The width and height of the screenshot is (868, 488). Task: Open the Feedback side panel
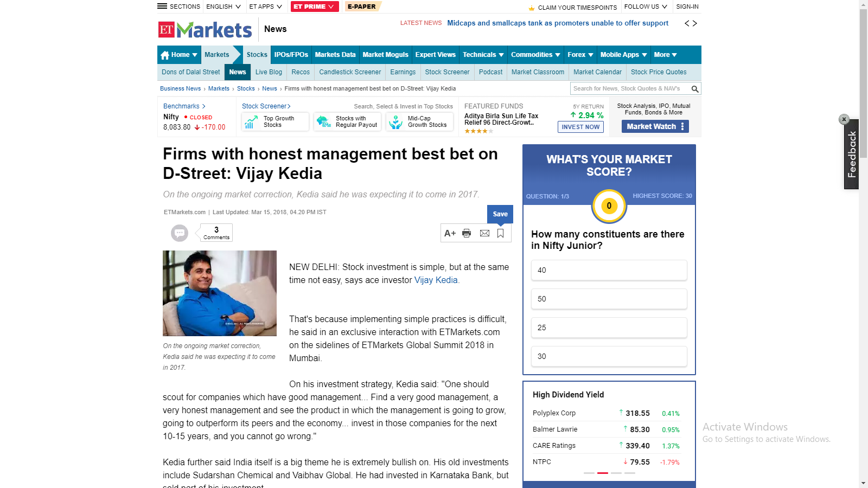pos(852,155)
